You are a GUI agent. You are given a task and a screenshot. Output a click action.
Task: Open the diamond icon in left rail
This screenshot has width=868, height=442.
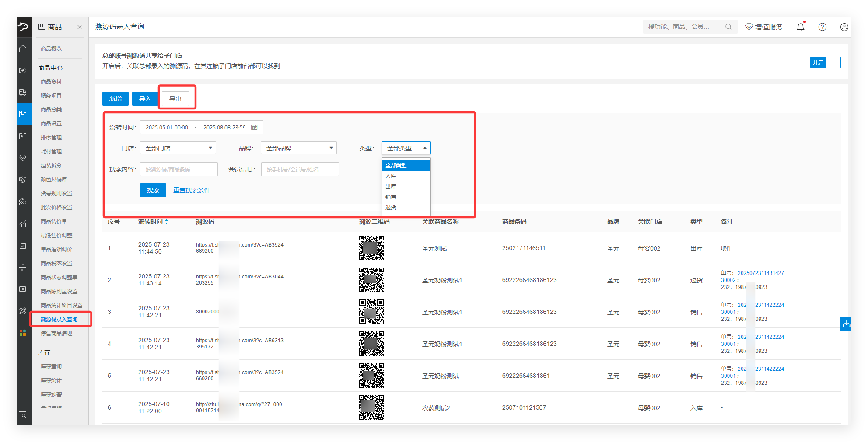23,158
